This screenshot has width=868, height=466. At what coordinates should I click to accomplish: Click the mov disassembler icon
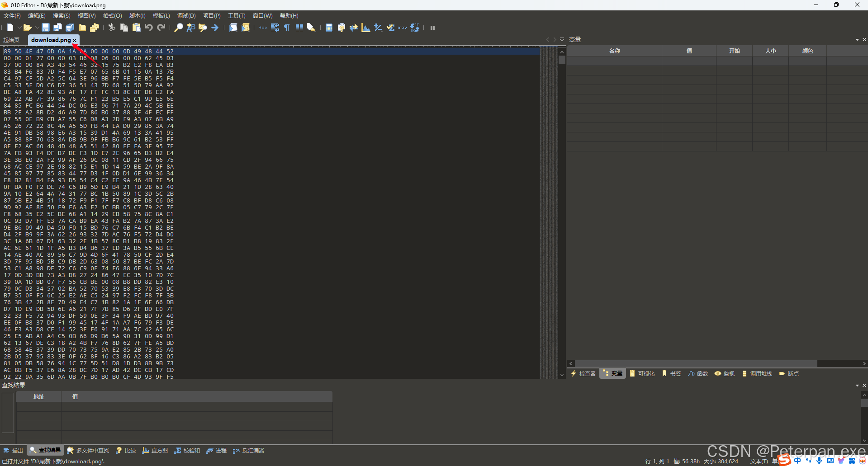pyautogui.click(x=402, y=28)
